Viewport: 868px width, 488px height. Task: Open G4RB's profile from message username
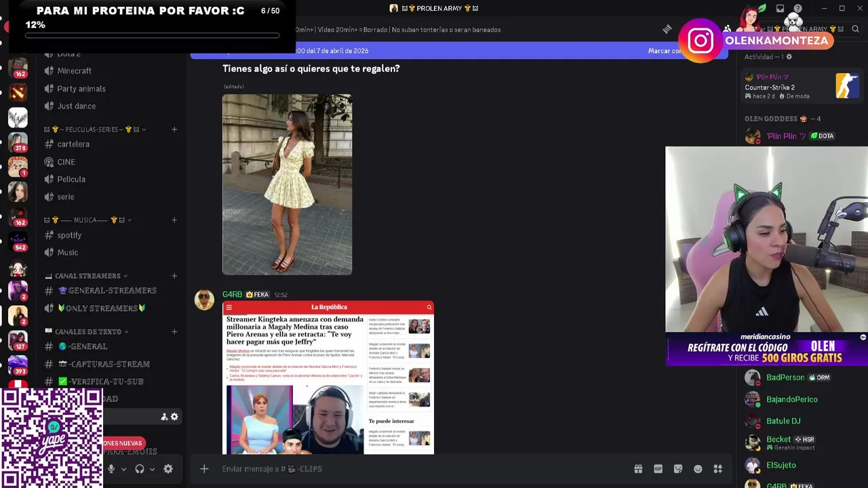[x=232, y=295]
